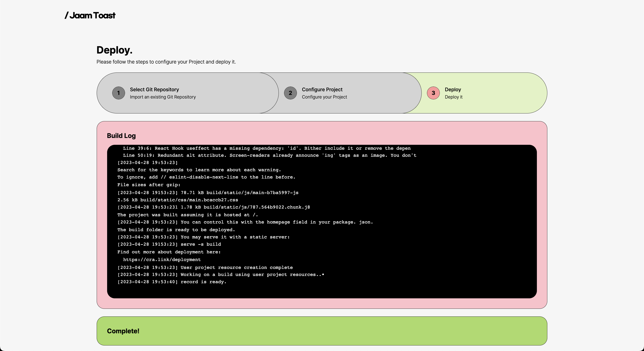
Task: Select step 1 number circle
Action: [x=118, y=93]
